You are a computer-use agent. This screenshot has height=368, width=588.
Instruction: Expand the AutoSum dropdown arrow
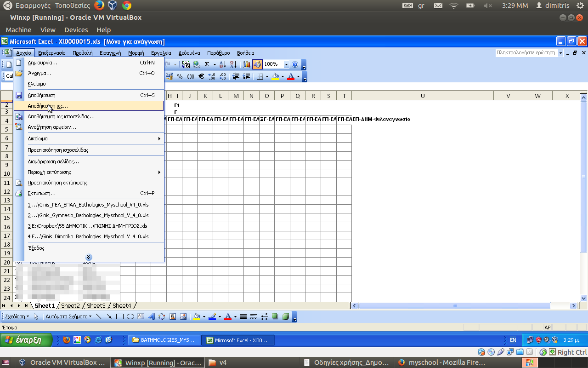click(x=215, y=64)
